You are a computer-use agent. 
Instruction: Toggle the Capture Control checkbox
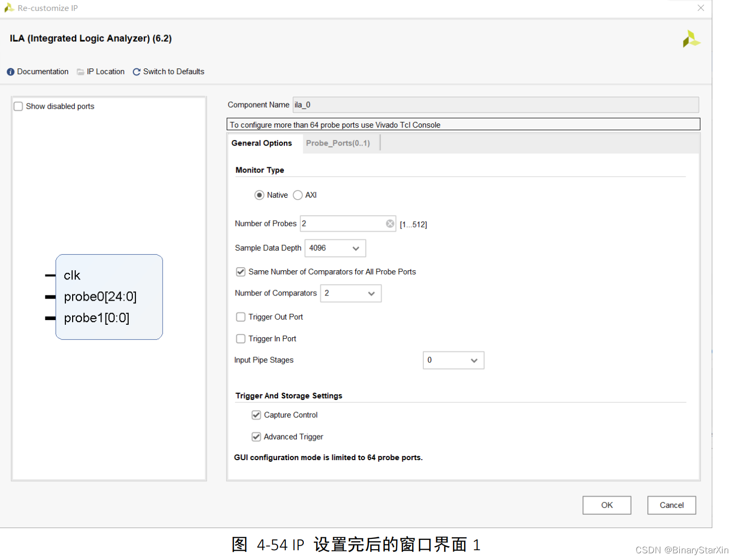click(256, 415)
